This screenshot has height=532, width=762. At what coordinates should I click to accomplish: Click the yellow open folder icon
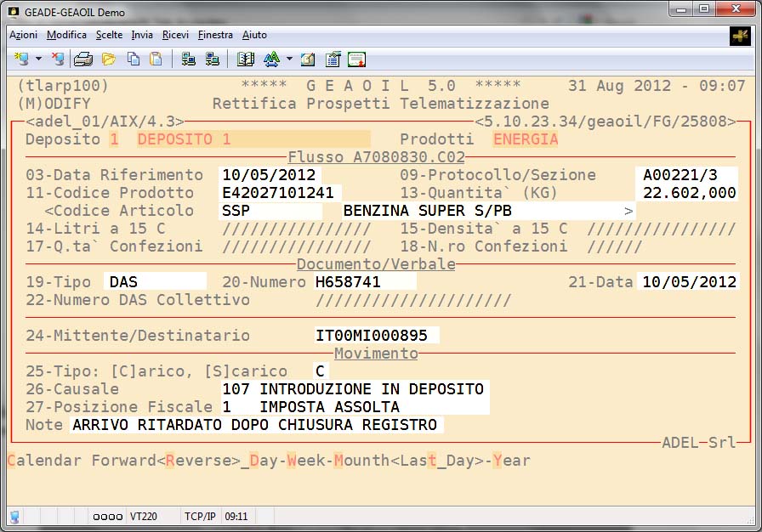coord(108,59)
